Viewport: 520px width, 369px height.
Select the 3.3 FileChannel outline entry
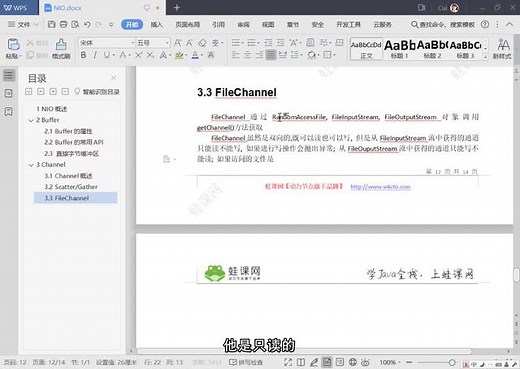point(75,198)
